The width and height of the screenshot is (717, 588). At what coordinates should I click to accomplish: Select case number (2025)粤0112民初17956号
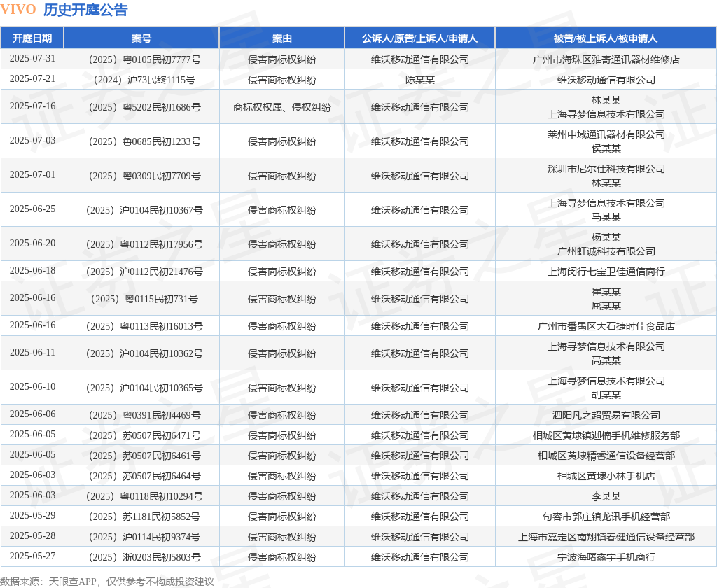[144, 244]
